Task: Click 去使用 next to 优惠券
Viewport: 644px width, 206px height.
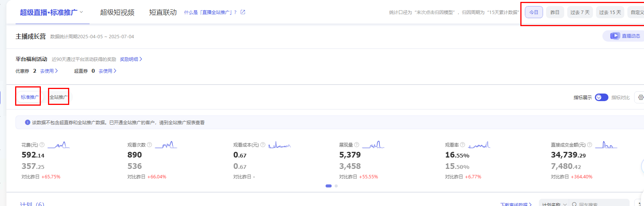Action: point(49,71)
